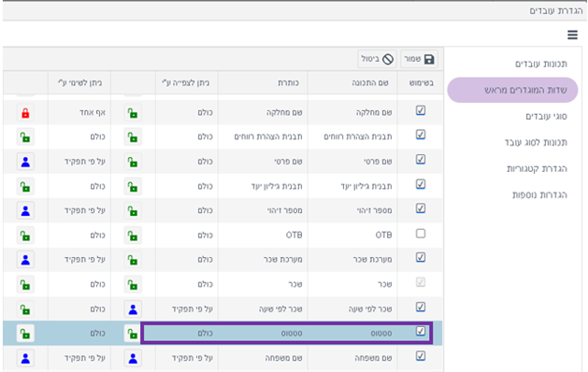
Task: Click the ניתן לשינוי ע"י column header
Action: (x=79, y=83)
